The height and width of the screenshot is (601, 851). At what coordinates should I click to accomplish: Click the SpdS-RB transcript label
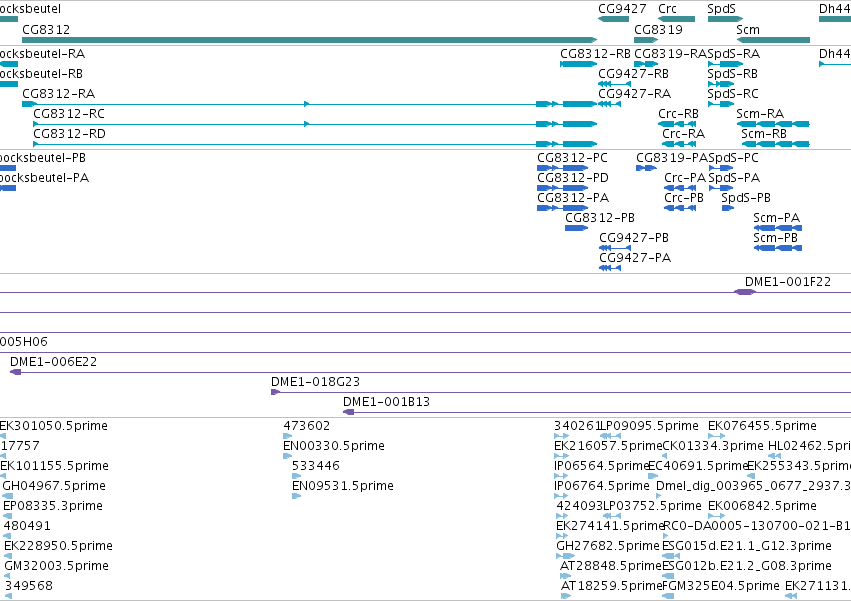click(733, 74)
